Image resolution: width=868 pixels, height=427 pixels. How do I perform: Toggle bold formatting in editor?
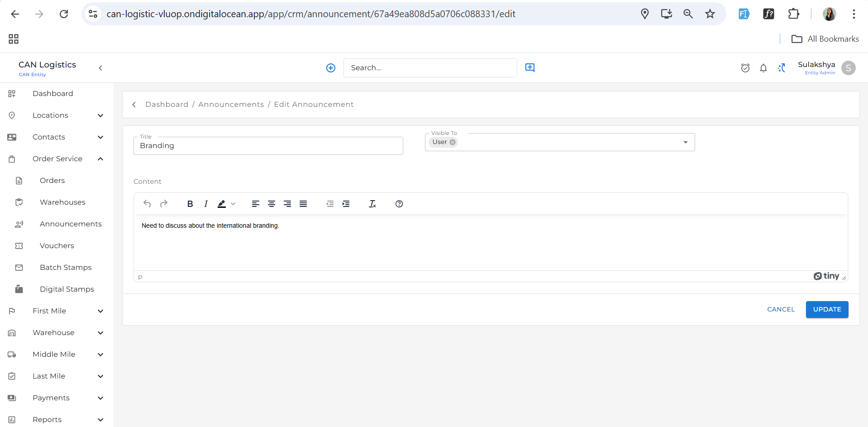click(190, 204)
